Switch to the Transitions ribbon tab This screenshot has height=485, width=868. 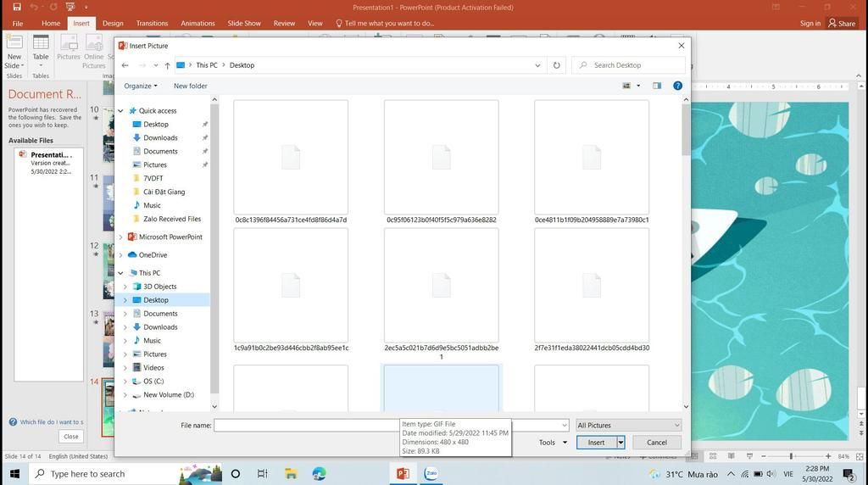pos(153,23)
